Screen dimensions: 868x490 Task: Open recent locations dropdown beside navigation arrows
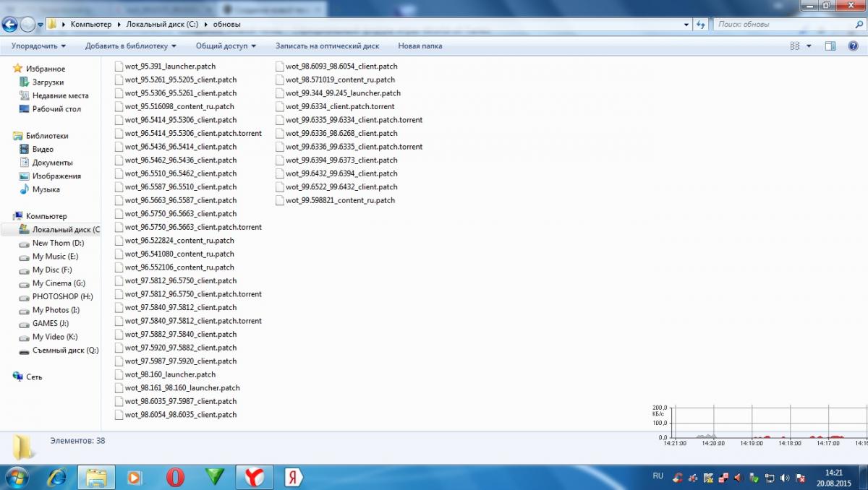tap(41, 25)
